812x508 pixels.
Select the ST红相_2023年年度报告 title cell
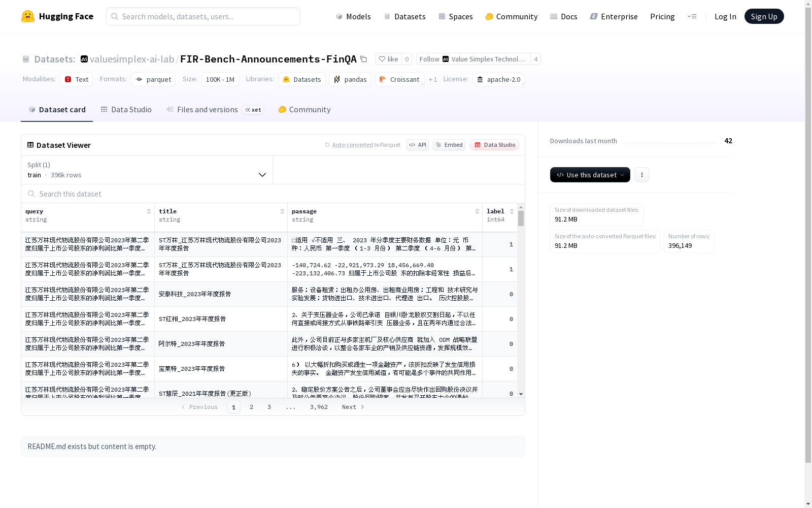tap(221, 319)
